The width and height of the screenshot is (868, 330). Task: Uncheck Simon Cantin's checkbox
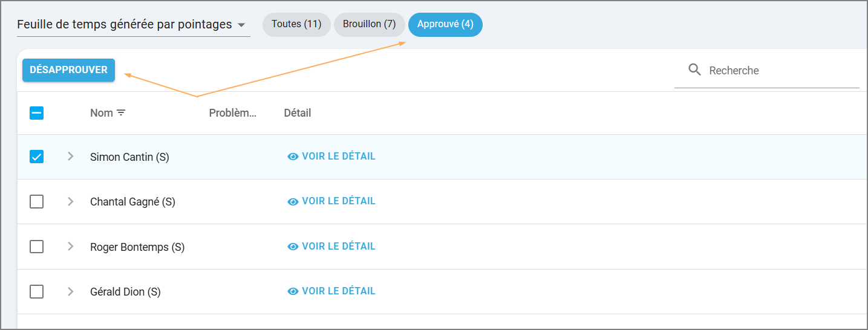37,157
